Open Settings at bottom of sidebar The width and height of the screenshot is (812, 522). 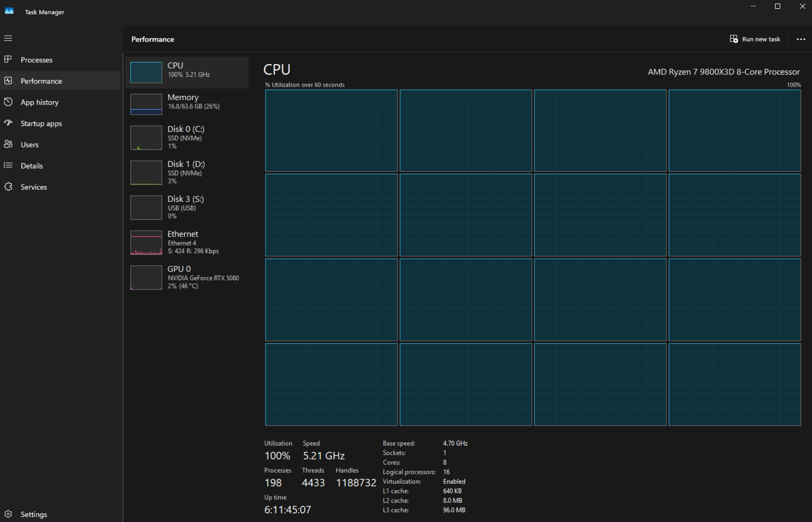point(34,514)
